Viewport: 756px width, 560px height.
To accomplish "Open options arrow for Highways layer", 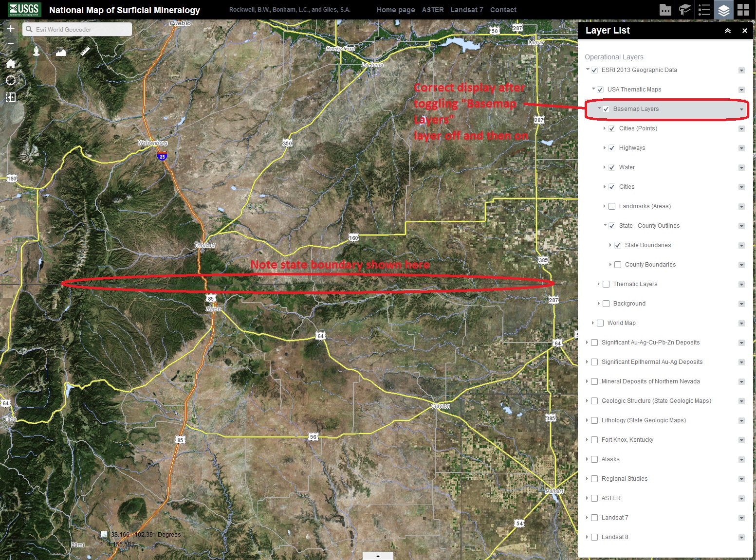I will pos(741,148).
